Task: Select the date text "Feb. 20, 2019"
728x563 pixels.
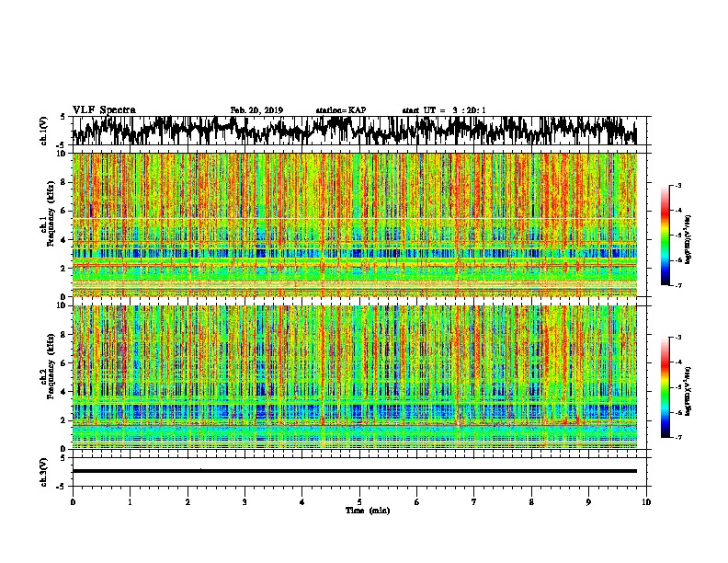Action: click(x=256, y=110)
